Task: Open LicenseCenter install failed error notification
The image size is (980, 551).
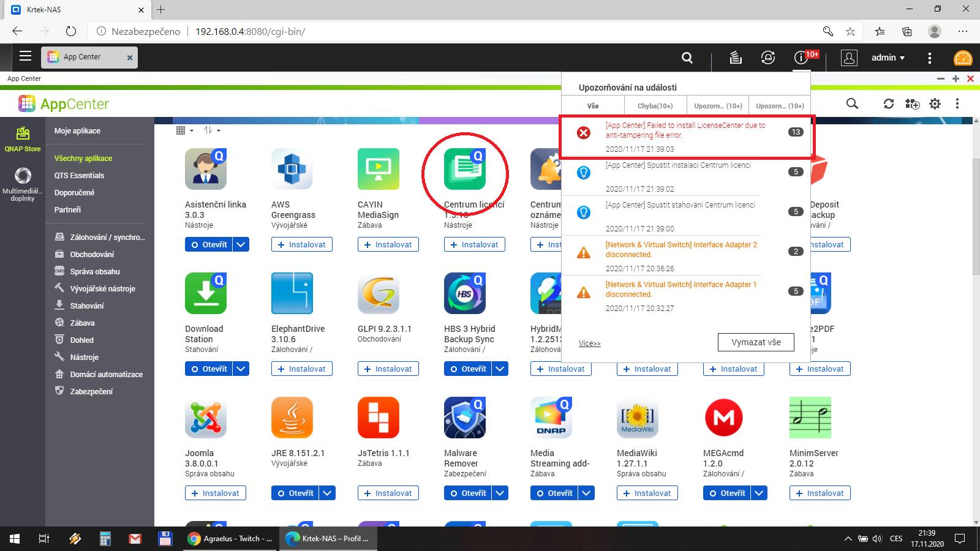Action: 687,136
